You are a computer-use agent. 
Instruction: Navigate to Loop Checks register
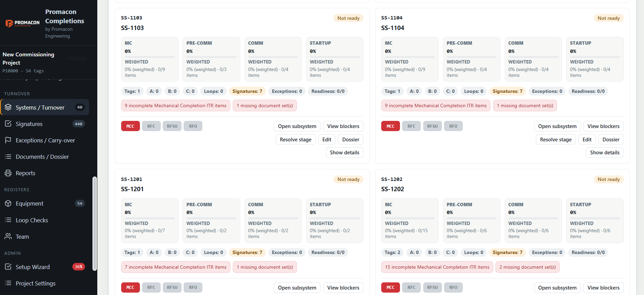coord(45,220)
